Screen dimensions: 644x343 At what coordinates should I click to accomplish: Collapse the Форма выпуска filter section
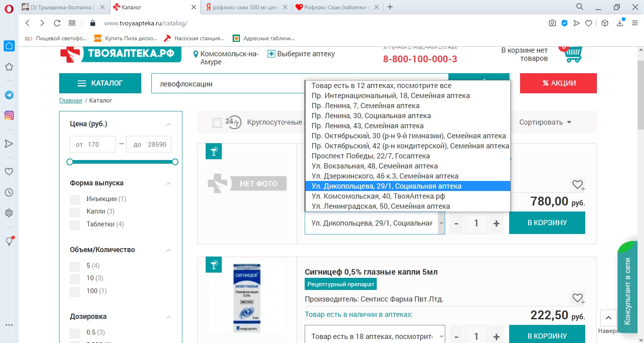pyautogui.click(x=169, y=183)
